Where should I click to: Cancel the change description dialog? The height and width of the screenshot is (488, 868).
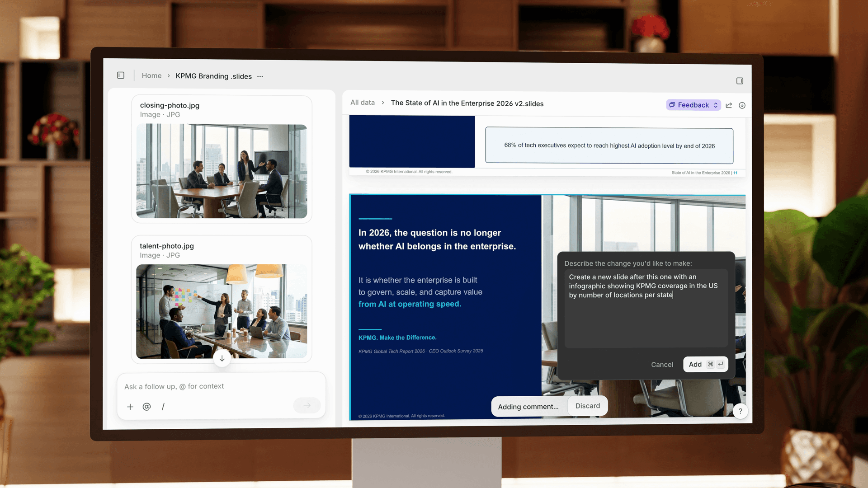coord(662,365)
